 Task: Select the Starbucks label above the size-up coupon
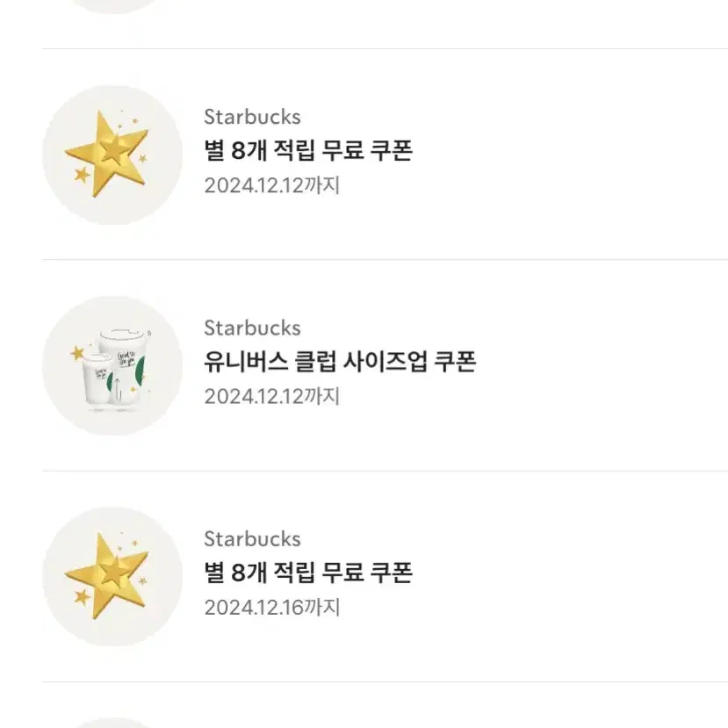click(x=252, y=328)
